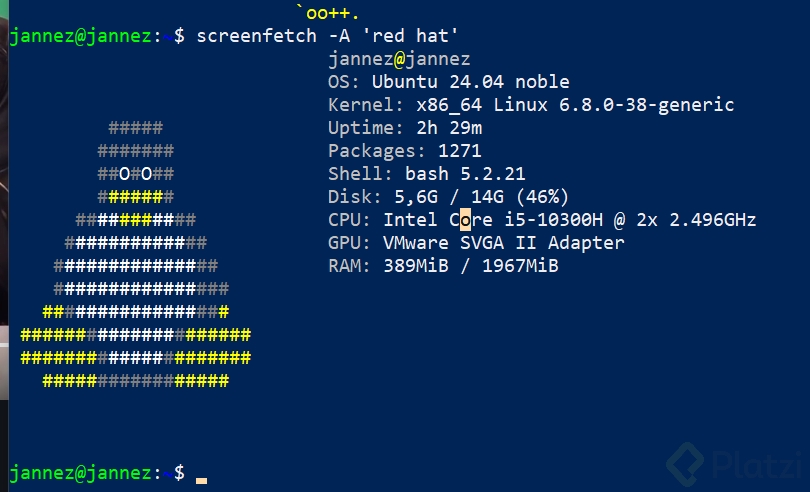Click the yellow feet of ASCII penguin

(136, 380)
